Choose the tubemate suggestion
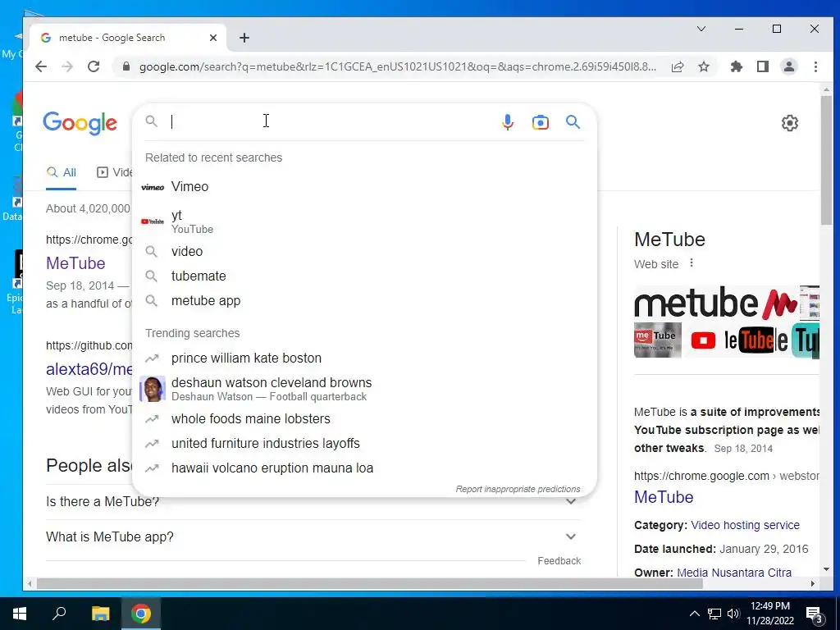840x630 pixels. tap(364, 276)
